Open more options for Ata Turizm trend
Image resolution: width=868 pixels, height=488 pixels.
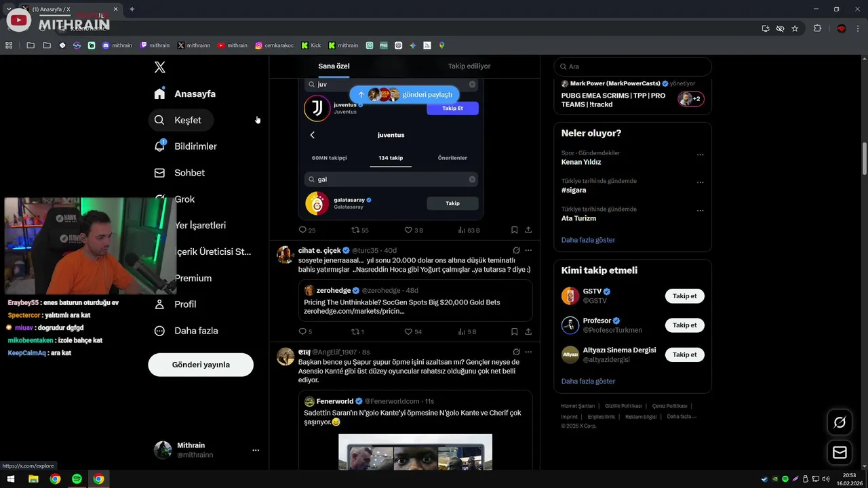click(x=701, y=211)
